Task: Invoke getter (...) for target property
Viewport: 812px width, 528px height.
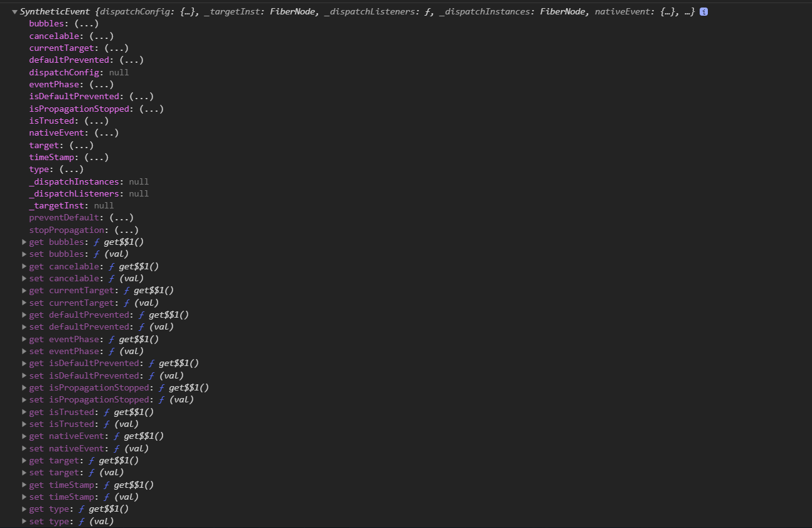Action: (81, 145)
